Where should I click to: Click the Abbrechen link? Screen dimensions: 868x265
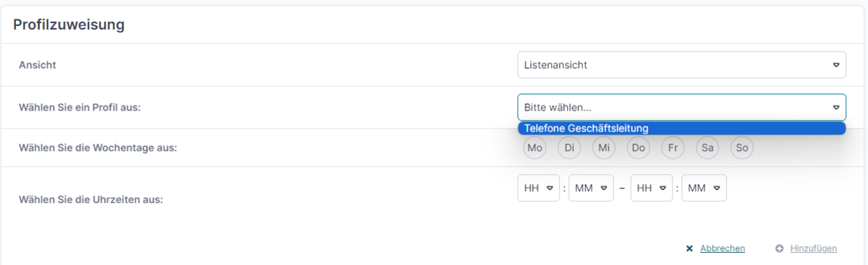coord(723,248)
